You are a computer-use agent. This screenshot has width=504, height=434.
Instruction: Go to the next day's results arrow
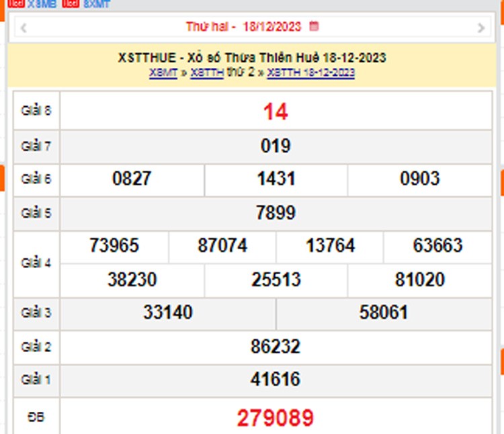tap(480, 28)
